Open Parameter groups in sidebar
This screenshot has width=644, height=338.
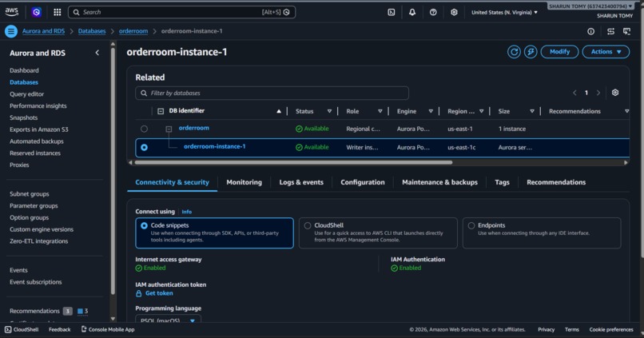coord(34,206)
